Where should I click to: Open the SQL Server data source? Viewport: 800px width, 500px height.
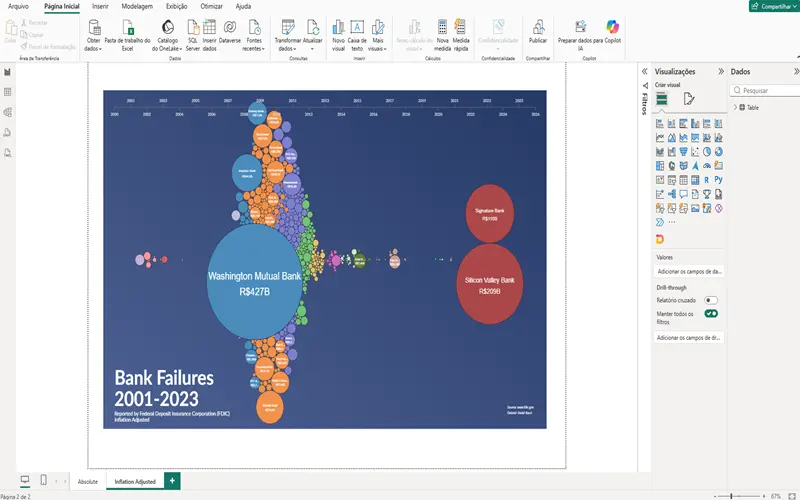pyautogui.click(x=192, y=28)
